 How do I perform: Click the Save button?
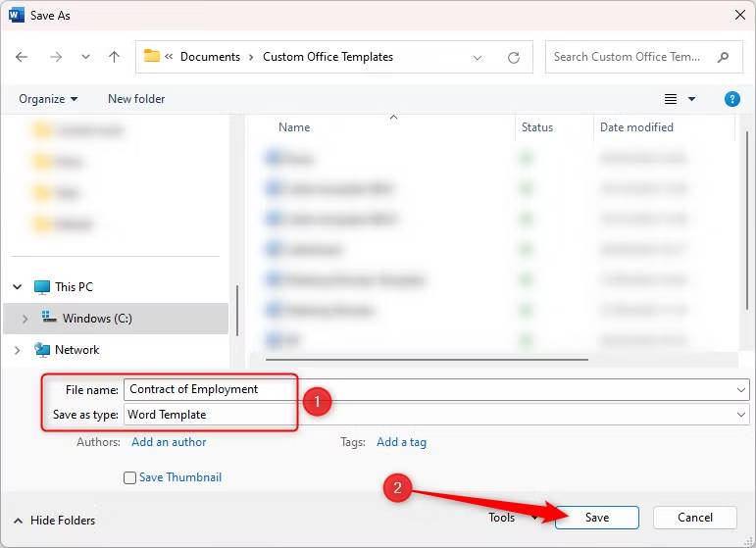click(597, 518)
